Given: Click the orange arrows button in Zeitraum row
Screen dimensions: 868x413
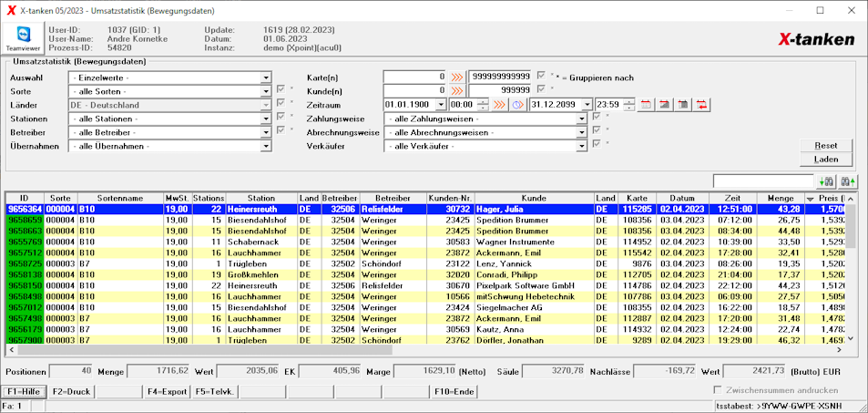Looking at the screenshot, I should point(500,104).
